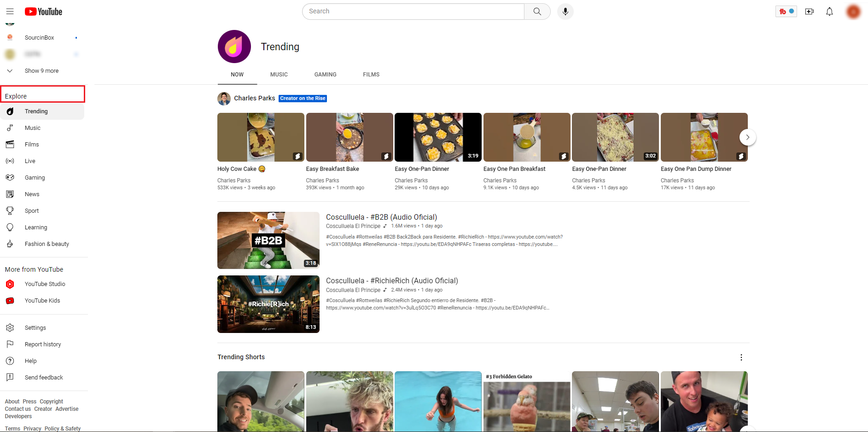The image size is (868, 432).
Task: Open the #B2B video thumbnail
Action: 268,240
